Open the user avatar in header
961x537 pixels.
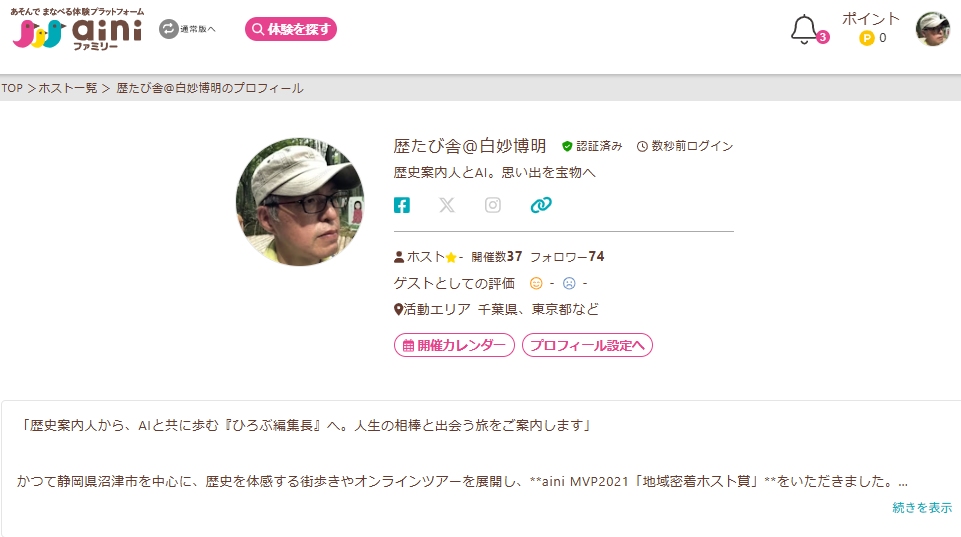pos(932,29)
